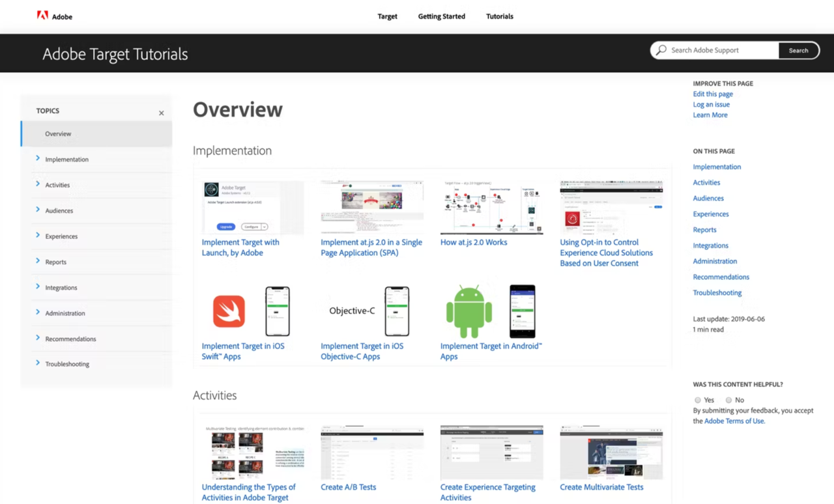Viewport: 834px width, 504px height.
Task: Open How at.js 2.0 Works diagram thumbnail
Action: [x=491, y=208]
